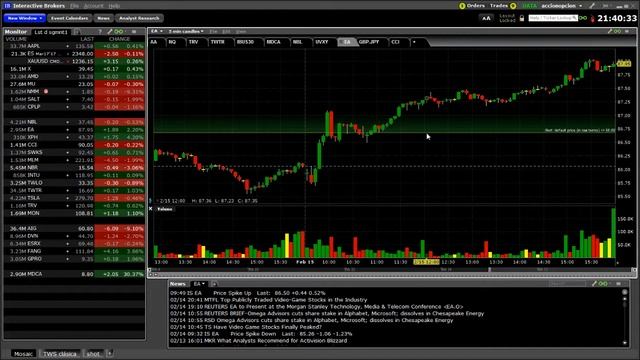Open headline Top Publicly Traded Video-Game Stocks

pos(268,300)
